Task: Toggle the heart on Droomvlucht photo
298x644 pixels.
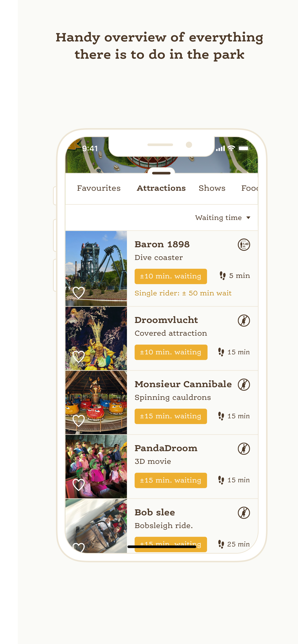Action: (78, 356)
